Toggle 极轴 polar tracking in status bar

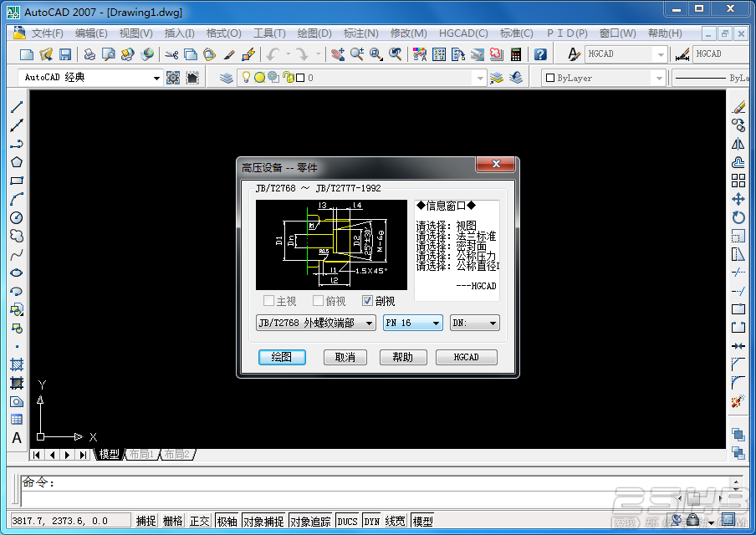(227, 521)
